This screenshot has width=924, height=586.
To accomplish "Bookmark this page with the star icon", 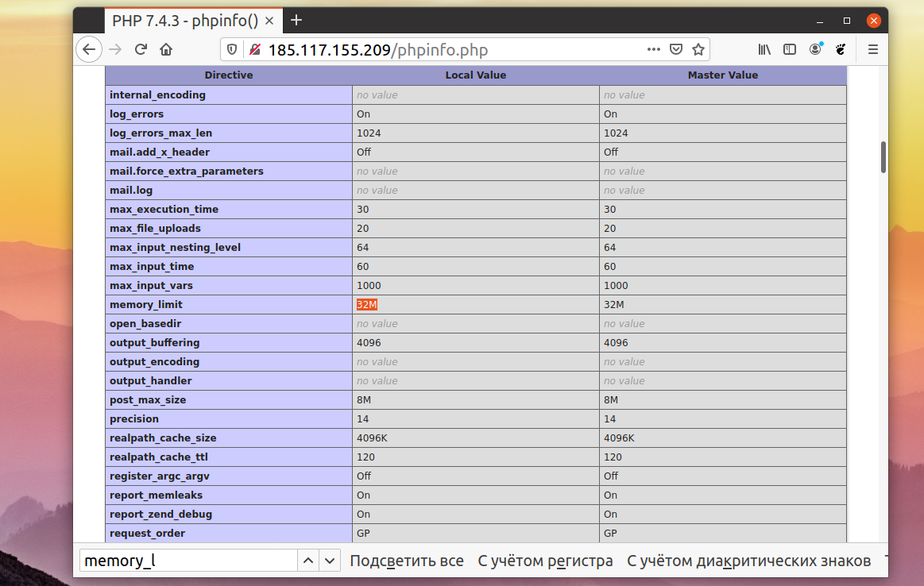I will (x=698, y=49).
